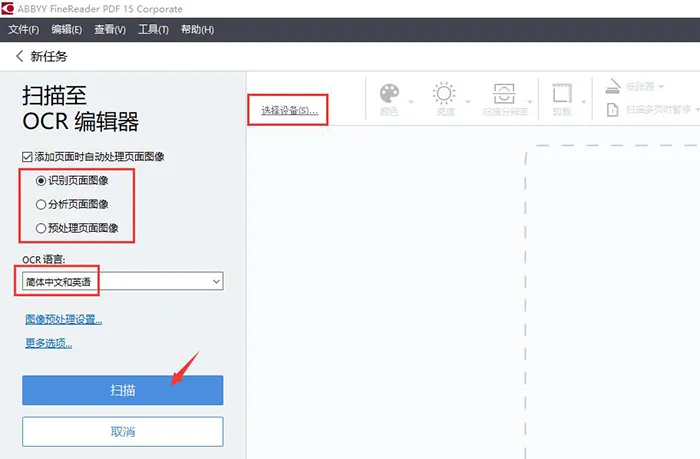Click the paper source scanner icon
Viewport: 700px width, 459px height.
[613, 86]
